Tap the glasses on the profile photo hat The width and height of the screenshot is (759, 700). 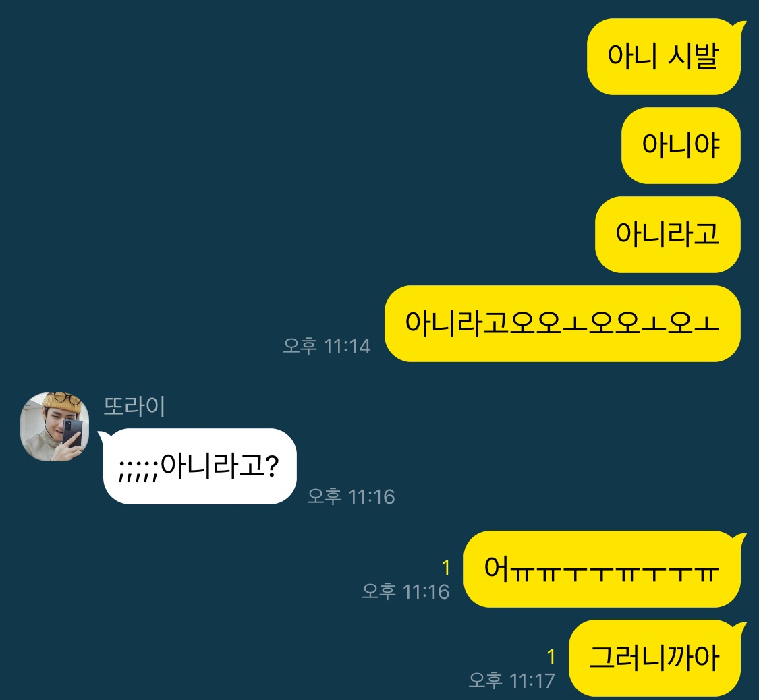pyautogui.click(x=67, y=399)
